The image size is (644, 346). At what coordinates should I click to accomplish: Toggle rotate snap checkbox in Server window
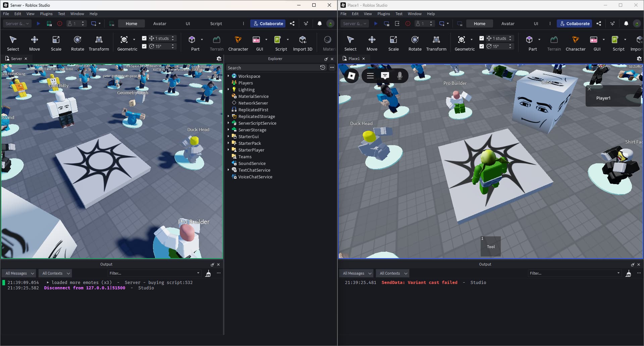click(144, 46)
